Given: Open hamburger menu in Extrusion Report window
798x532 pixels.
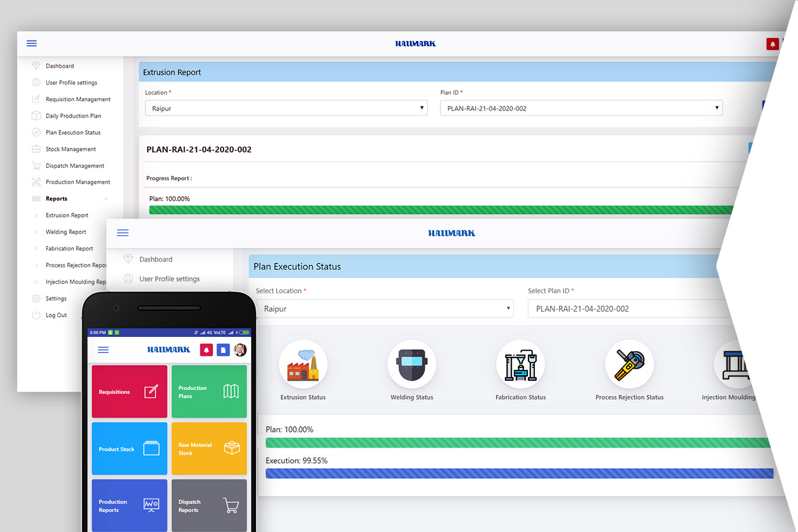Looking at the screenshot, I should 32,43.
